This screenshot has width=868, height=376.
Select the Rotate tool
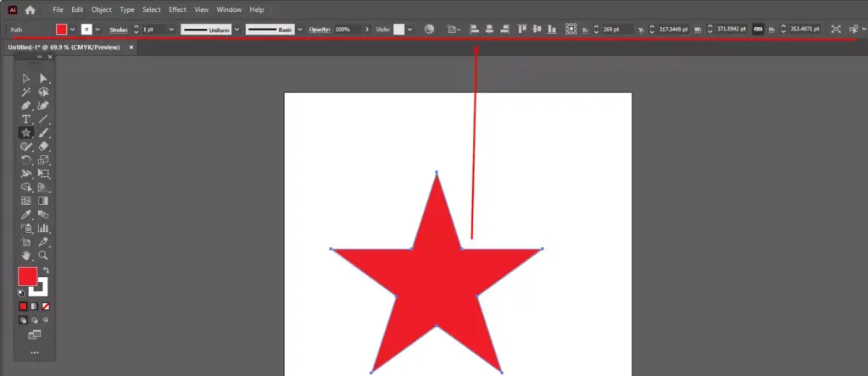point(26,160)
